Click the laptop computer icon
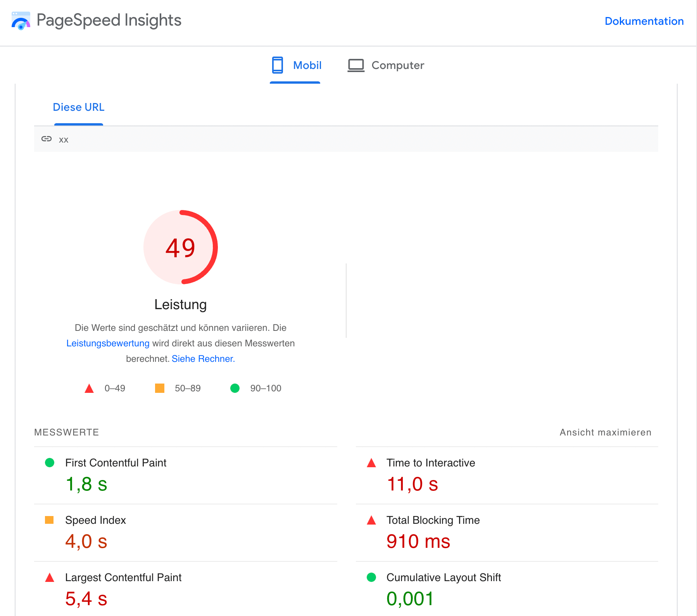Image resolution: width=697 pixels, height=616 pixels. [356, 65]
